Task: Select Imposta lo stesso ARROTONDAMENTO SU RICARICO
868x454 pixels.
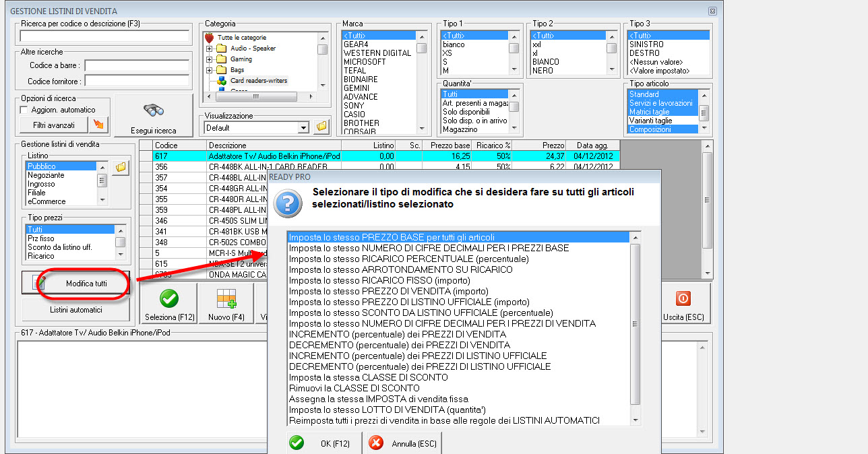Action: click(x=458, y=269)
